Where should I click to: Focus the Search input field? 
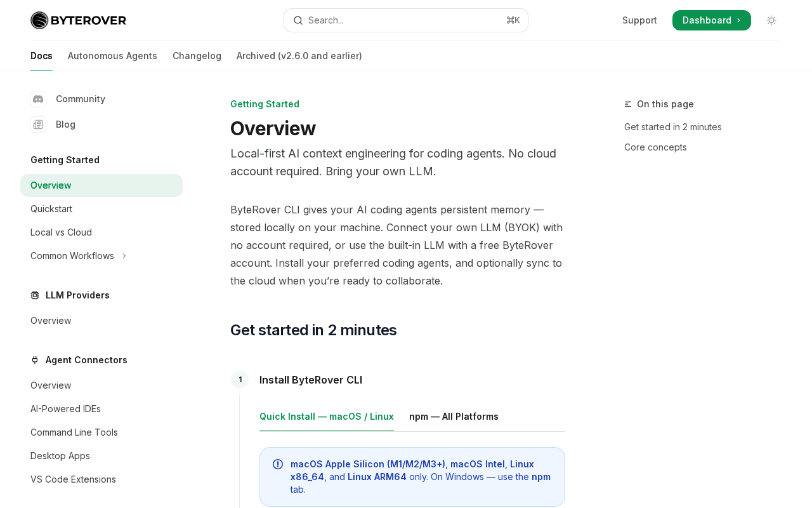point(406,20)
